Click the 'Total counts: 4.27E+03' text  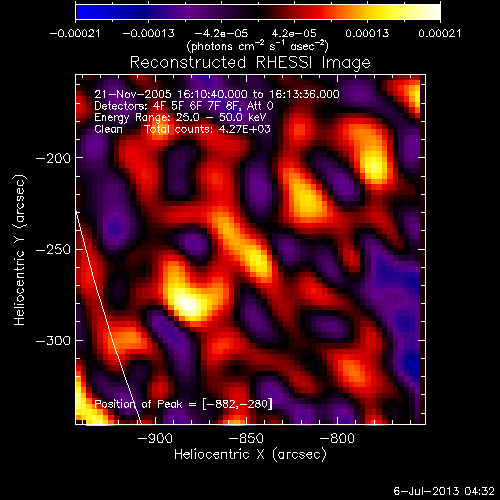coord(207,129)
